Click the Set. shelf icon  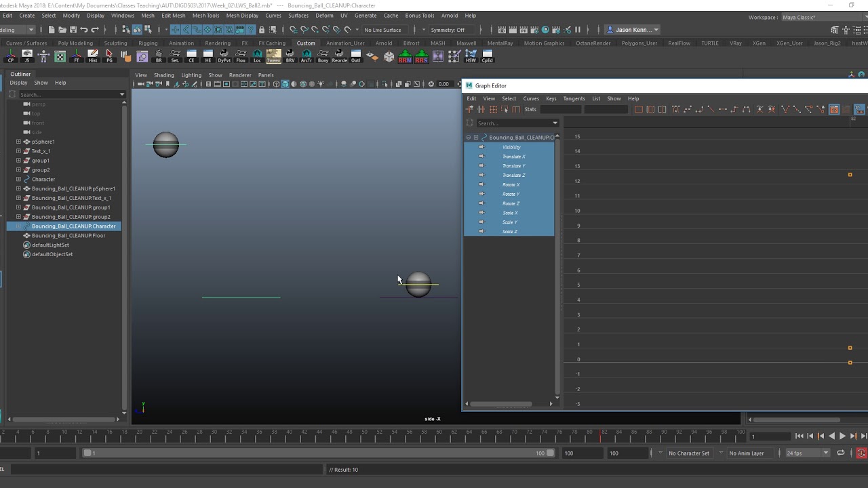(175, 56)
